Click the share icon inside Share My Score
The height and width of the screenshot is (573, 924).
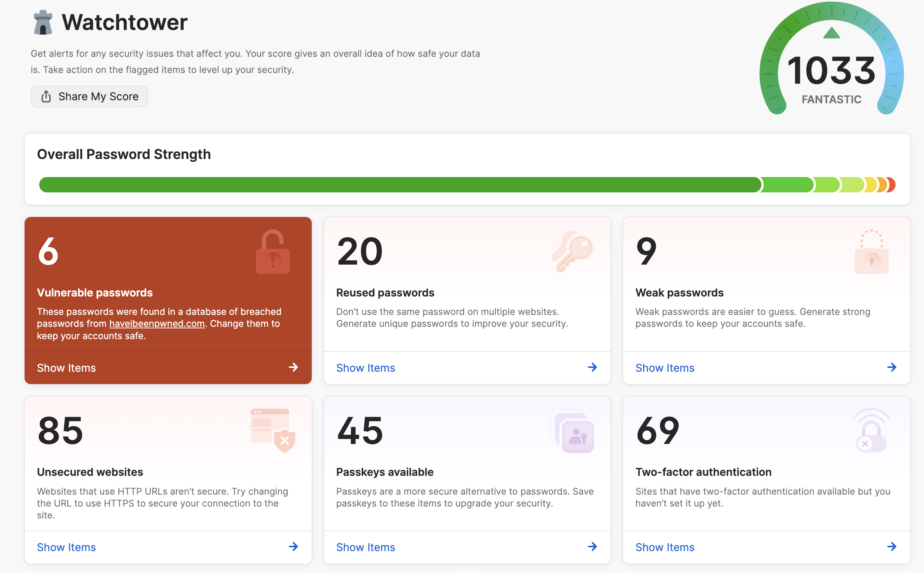(x=46, y=96)
